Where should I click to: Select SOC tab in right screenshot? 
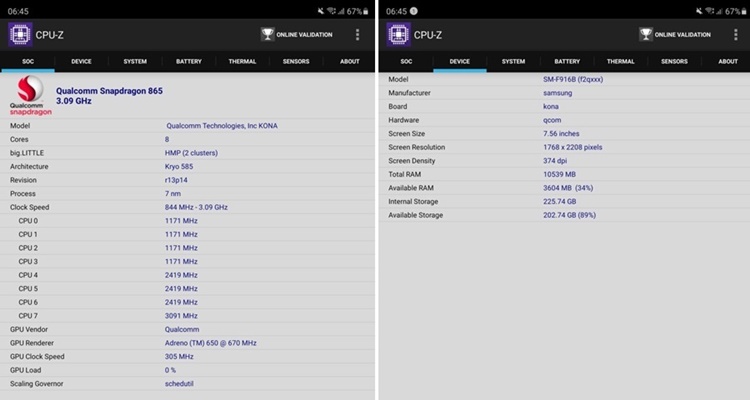(406, 61)
